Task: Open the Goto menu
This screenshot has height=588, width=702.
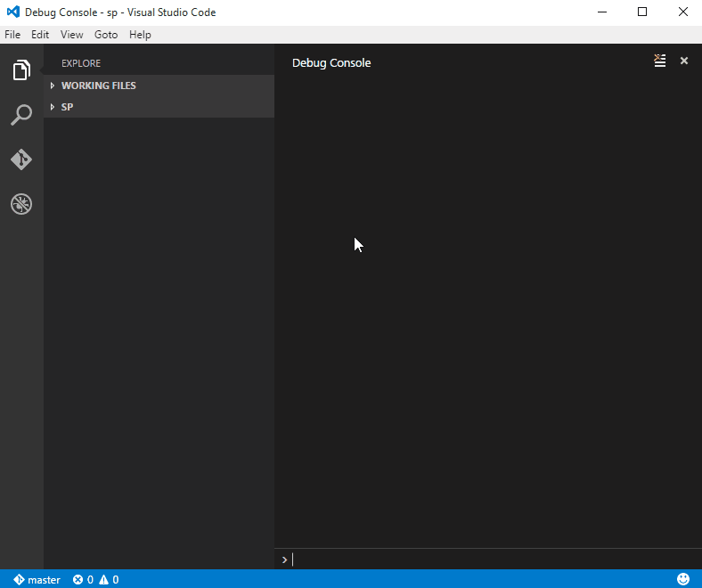Action: pyautogui.click(x=106, y=35)
